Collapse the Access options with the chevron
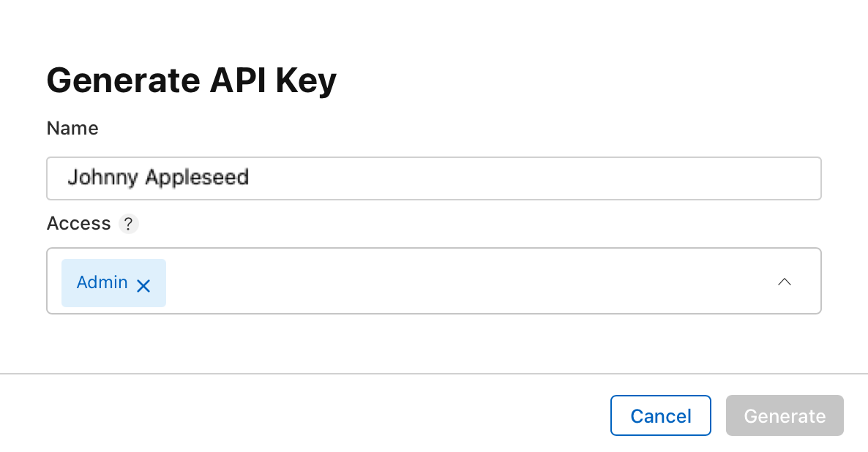Screen dimensions: 868x452 784,282
